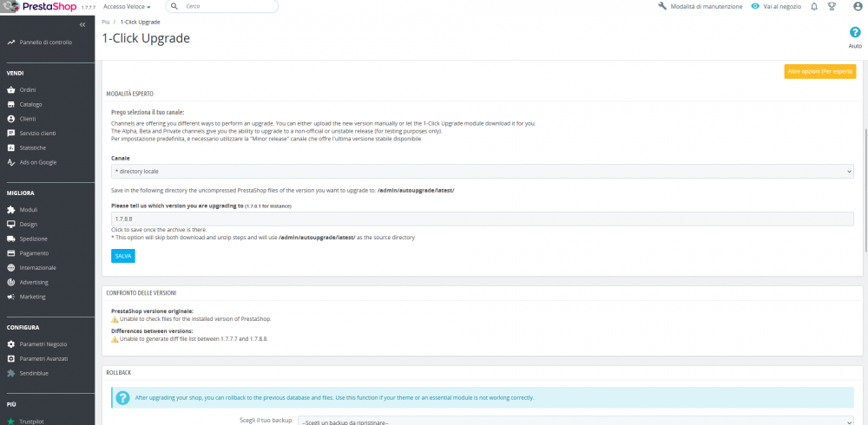Viewport: 868px width, 425px height.
Task: Click the Più breadcrumb link
Action: click(105, 23)
